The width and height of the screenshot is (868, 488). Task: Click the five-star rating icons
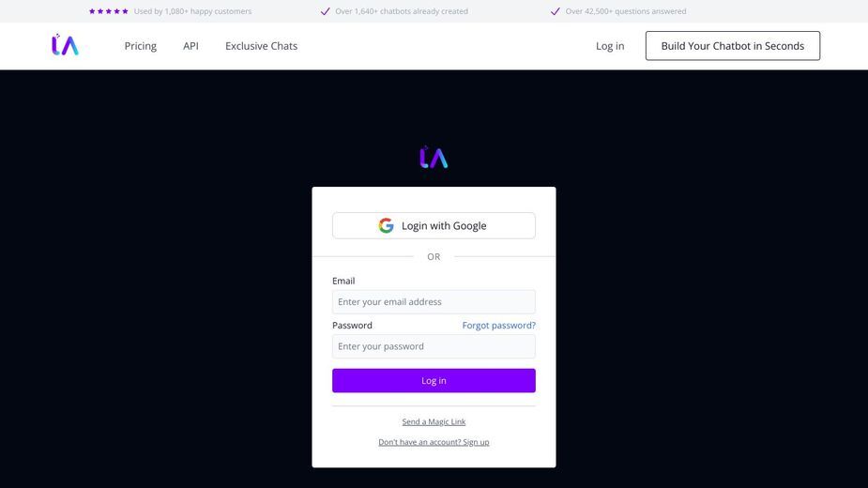click(x=109, y=11)
